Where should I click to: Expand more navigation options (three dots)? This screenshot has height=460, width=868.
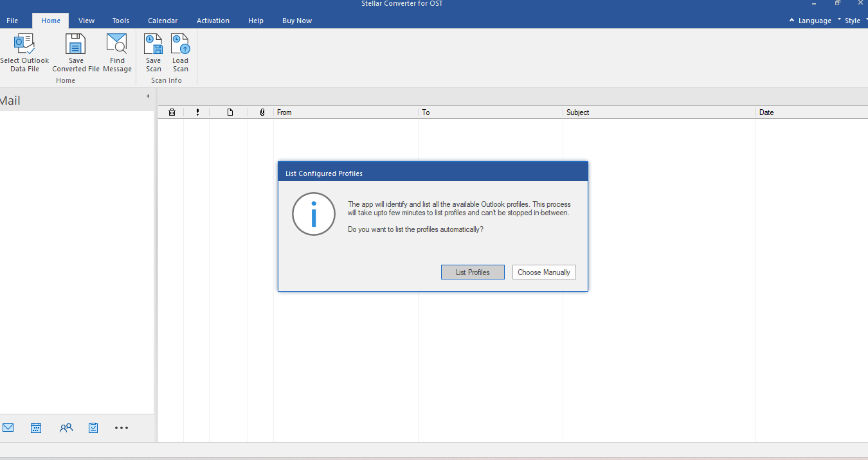(122, 428)
